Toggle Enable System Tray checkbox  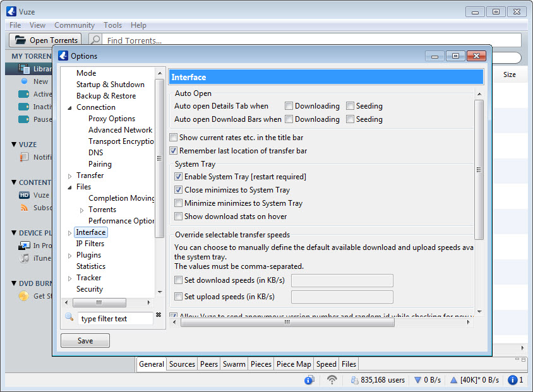click(178, 176)
